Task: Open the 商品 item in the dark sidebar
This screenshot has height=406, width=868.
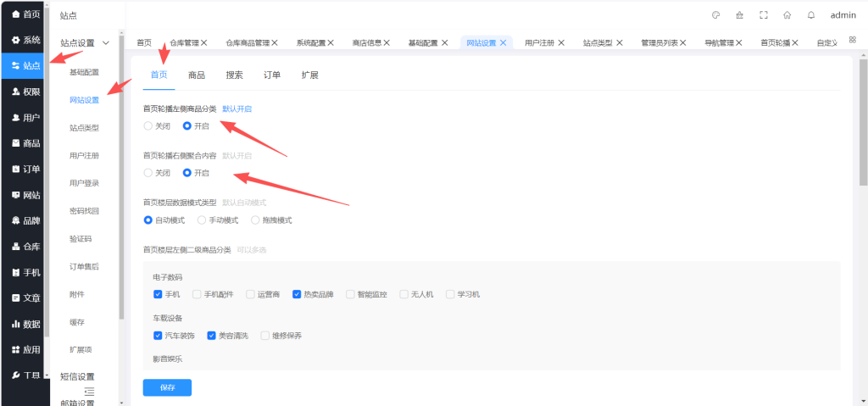Action: point(25,143)
